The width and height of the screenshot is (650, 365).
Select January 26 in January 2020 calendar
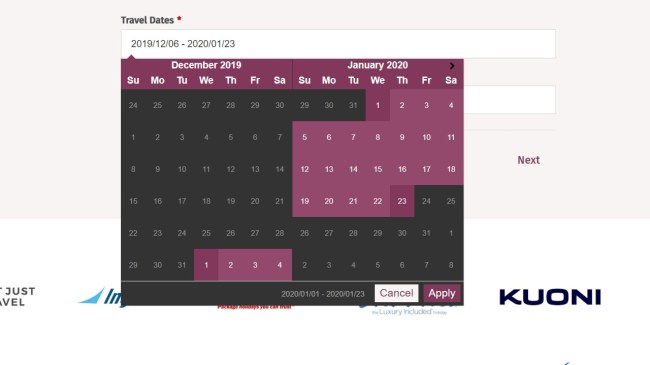coord(304,233)
